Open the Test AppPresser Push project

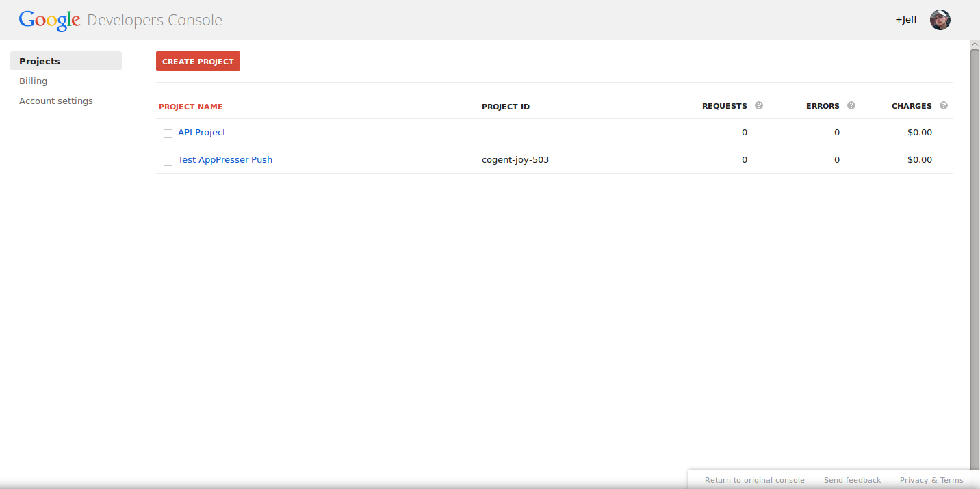pyautogui.click(x=225, y=159)
